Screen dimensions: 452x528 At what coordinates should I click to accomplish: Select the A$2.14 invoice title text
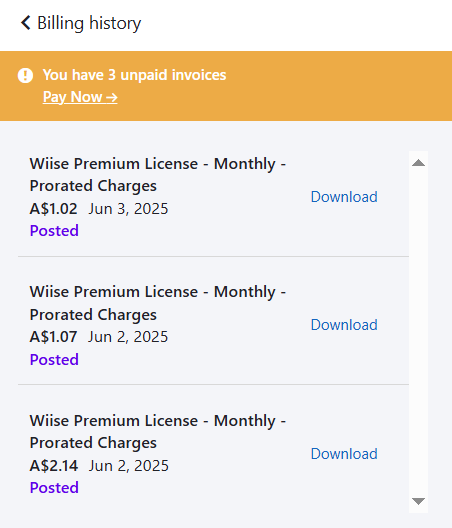pyautogui.click(x=158, y=432)
